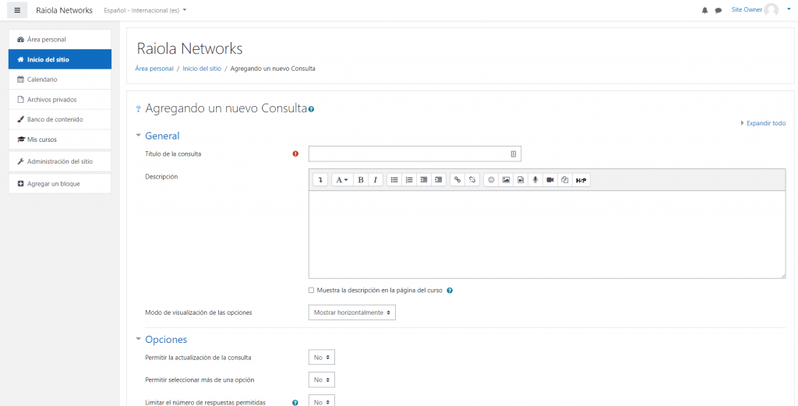Insert a media file

pos(520,180)
